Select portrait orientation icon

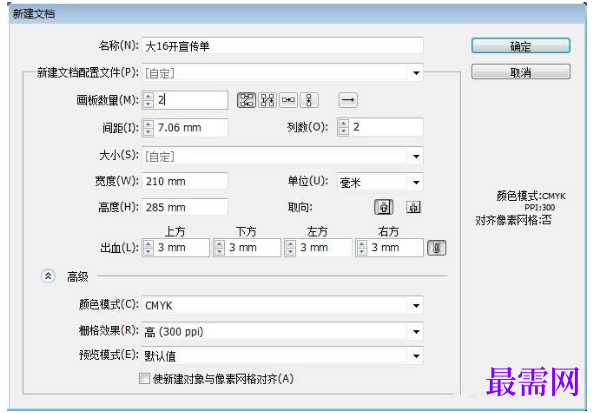coord(384,207)
